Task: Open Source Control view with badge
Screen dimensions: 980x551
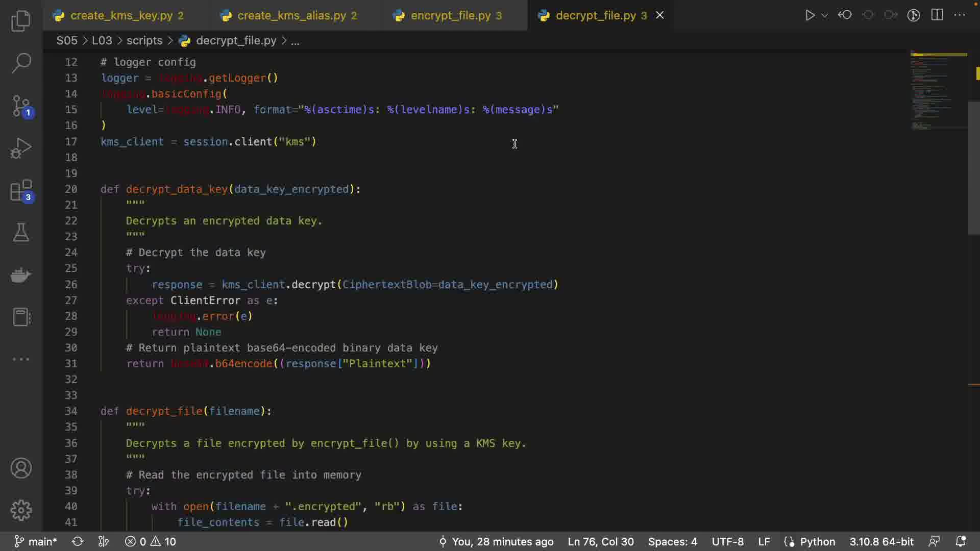Action: [21, 106]
